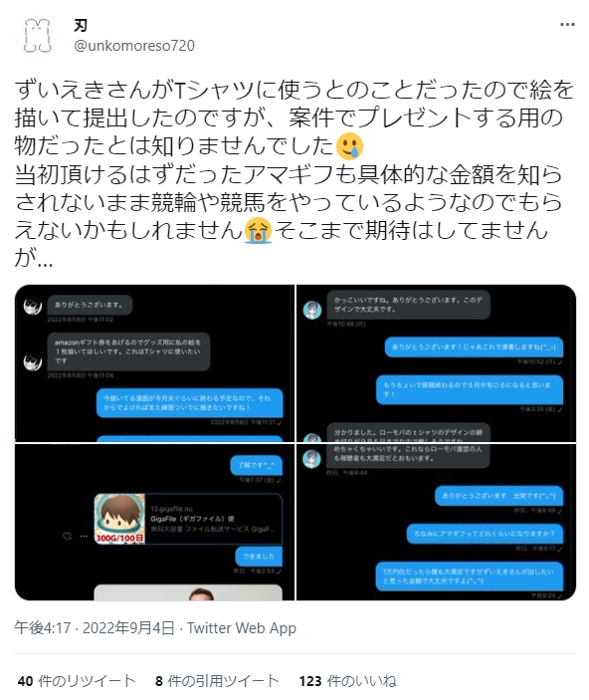Open the top-left DM screenshot image

[154, 363]
